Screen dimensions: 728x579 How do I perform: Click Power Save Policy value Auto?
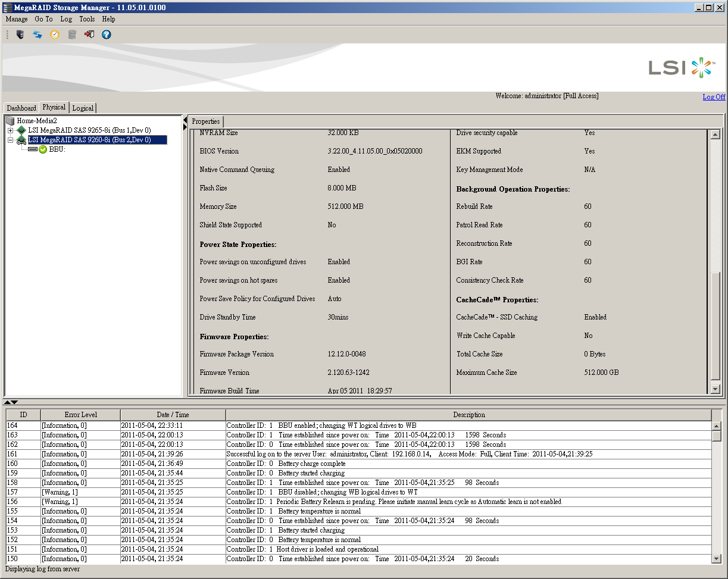click(x=335, y=299)
